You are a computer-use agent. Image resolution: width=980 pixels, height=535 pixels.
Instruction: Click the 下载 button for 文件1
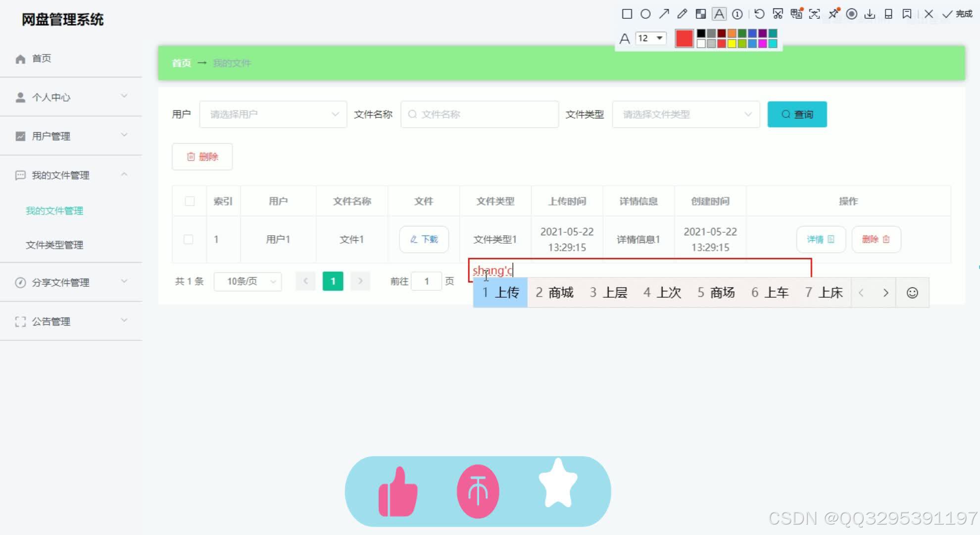(424, 239)
